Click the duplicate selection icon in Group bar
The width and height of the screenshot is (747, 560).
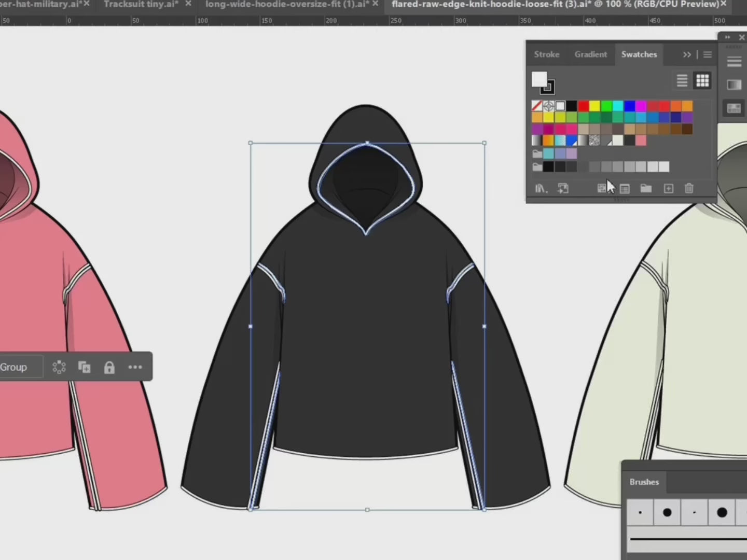[84, 367]
